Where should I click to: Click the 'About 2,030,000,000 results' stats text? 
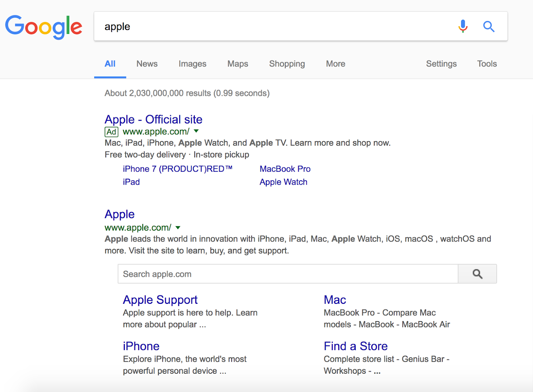(x=187, y=93)
